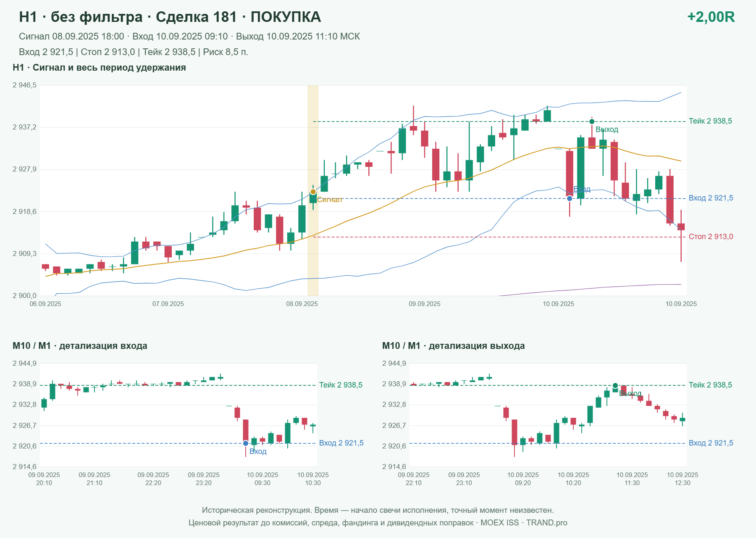The image size is (756, 538).
Task: Click the +2,00R result value
Action: (711, 17)
